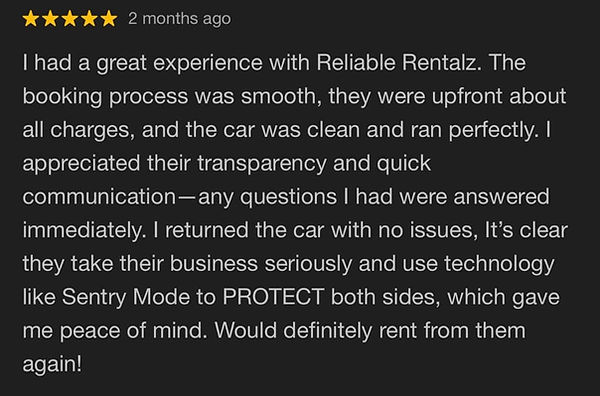Click the word 'transparency' in review text

tap(262, 164)
